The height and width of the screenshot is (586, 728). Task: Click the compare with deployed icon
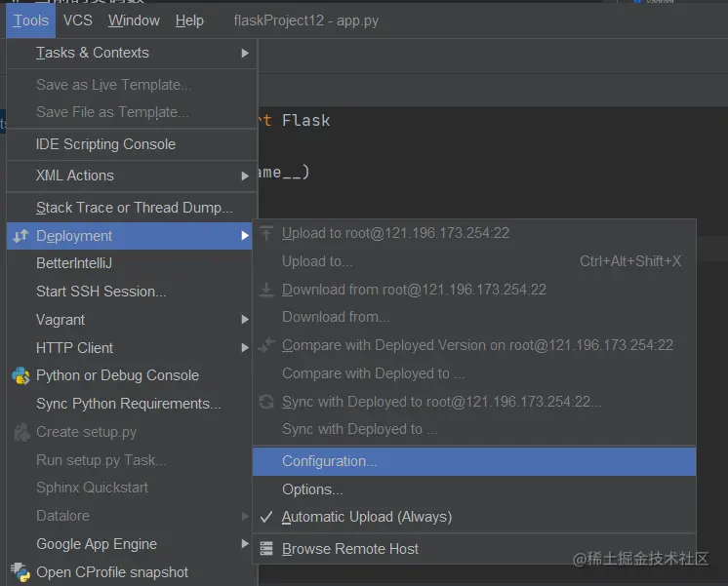click(266, 345)
